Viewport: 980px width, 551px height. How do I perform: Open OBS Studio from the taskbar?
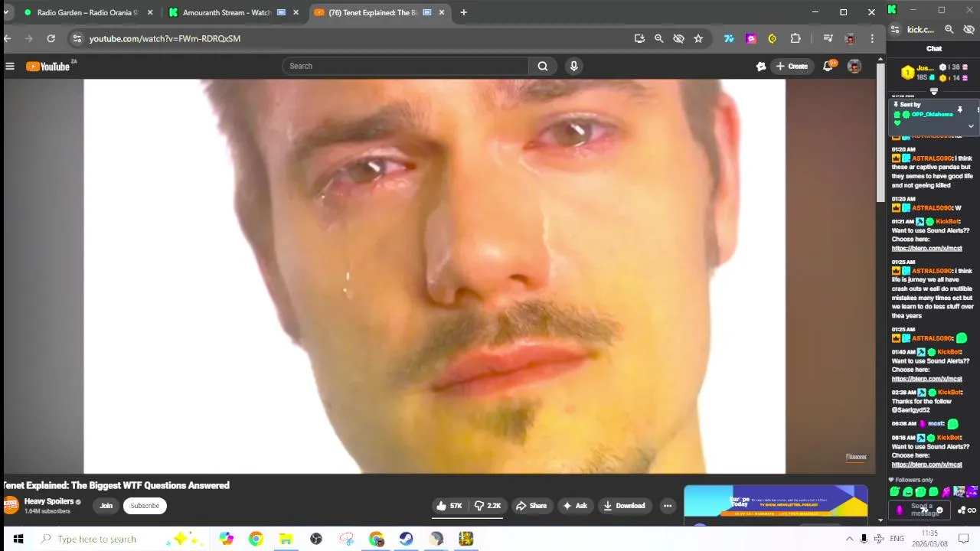click(316, 539)
